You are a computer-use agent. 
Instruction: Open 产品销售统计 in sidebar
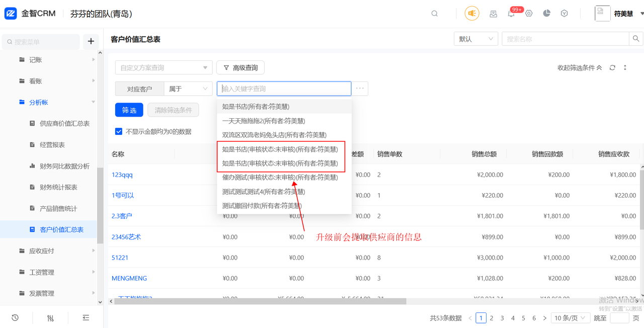tap(58, 208)
